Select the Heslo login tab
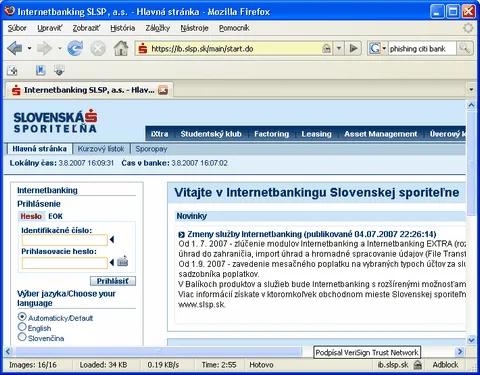The image size is (480, 375). (31, 216)
